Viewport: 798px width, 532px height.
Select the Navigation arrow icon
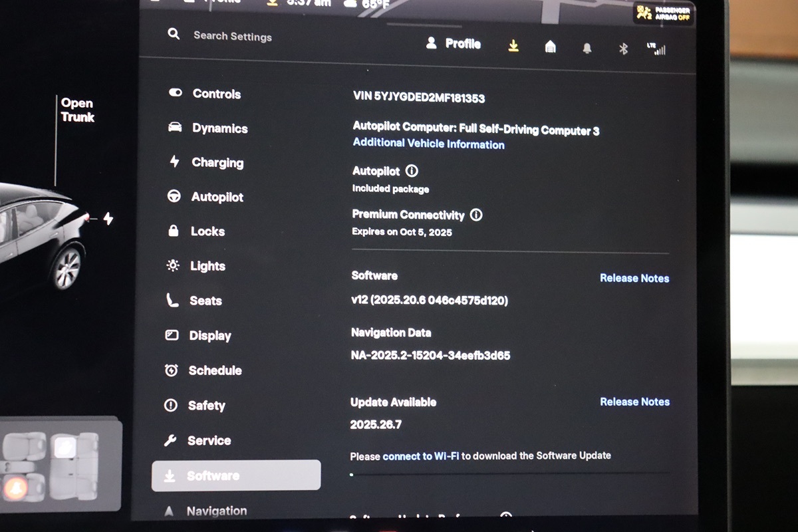point(169,511)
